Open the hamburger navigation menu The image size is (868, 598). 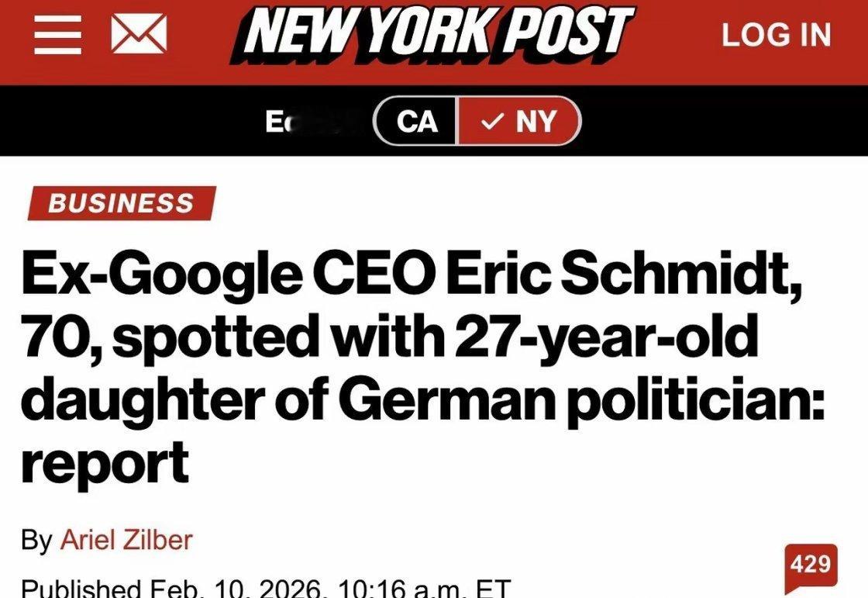click(58, 36)
